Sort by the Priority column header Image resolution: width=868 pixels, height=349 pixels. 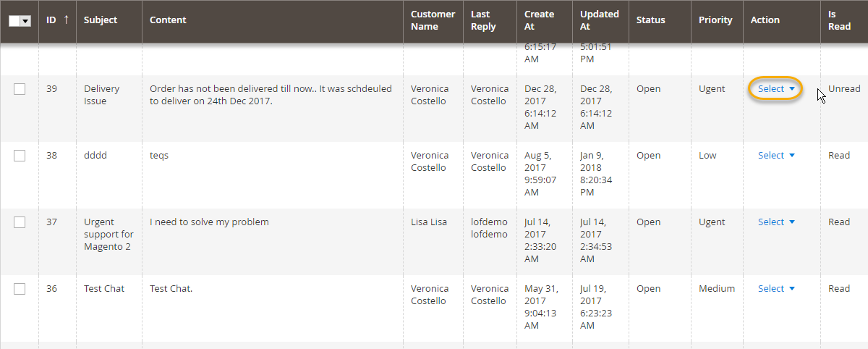coord(716,20)
